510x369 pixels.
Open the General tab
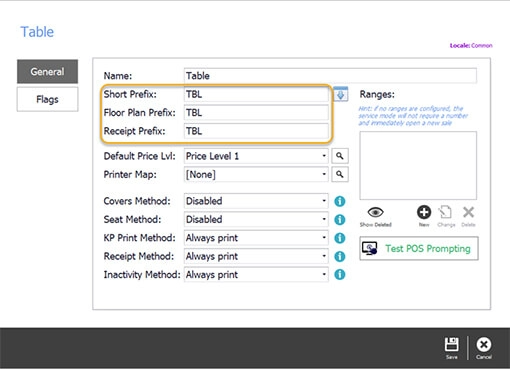(x=47, y=72)
